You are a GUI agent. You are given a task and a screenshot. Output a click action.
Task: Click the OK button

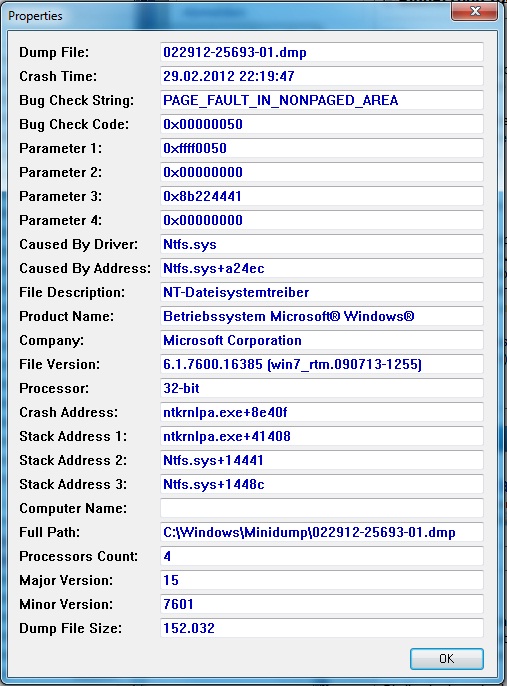click(x=447, y=658)
